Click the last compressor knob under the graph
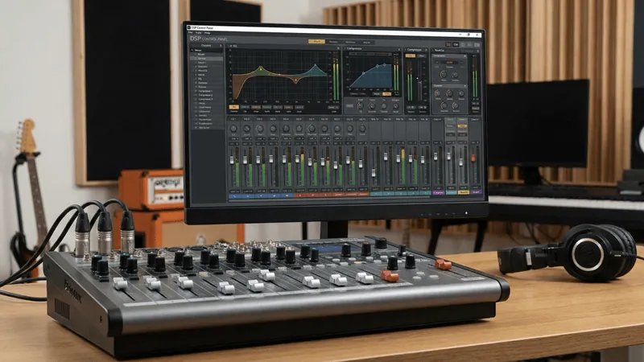 click(395, 106)
